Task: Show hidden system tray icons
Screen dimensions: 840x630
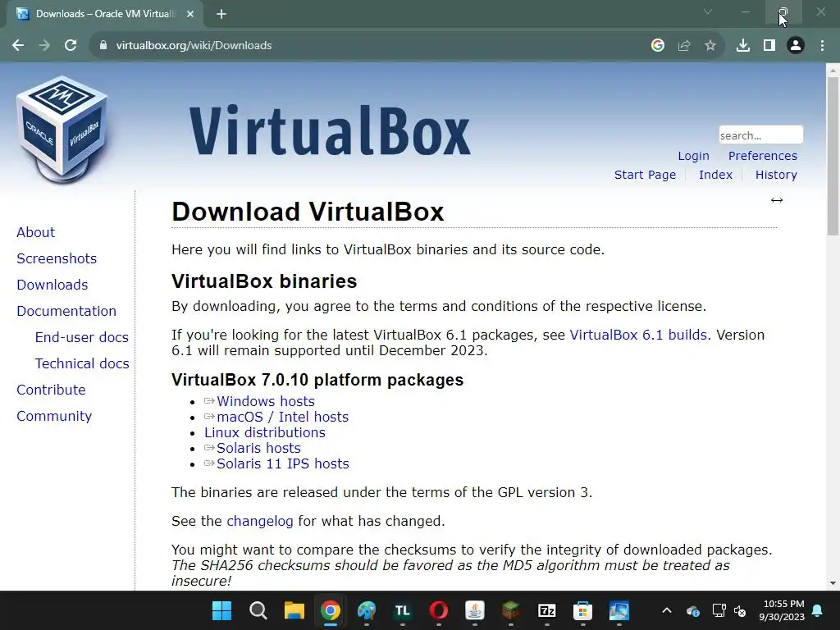Action: pyautogui.click(x=666, y=610)
